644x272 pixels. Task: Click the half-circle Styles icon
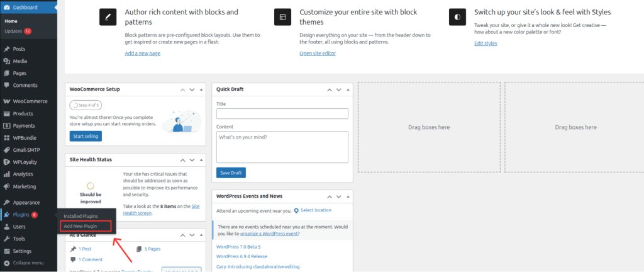click(458, 17)
